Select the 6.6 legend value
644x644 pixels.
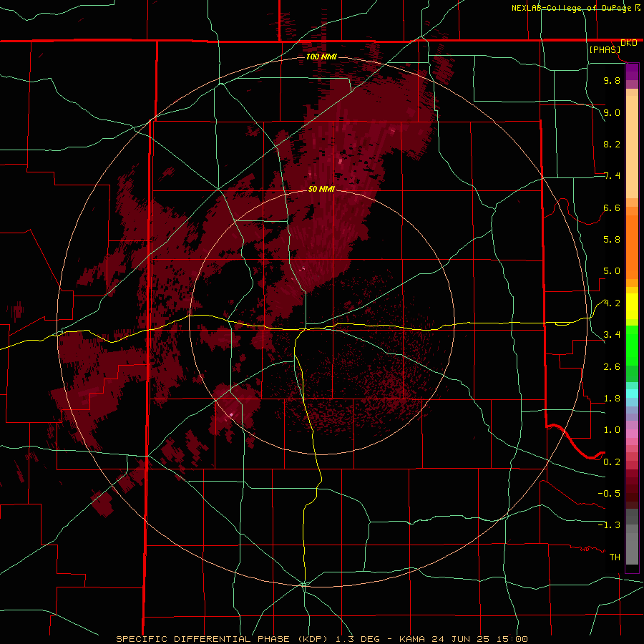tap(612, 208)
